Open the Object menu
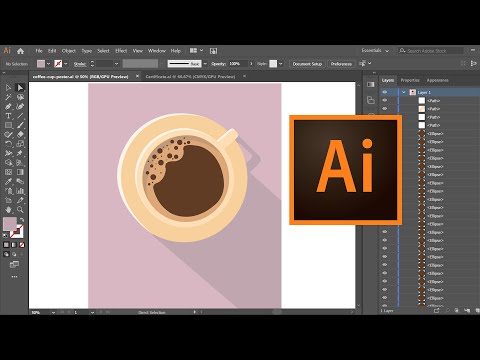480x360 pixels. click(69, 51)
